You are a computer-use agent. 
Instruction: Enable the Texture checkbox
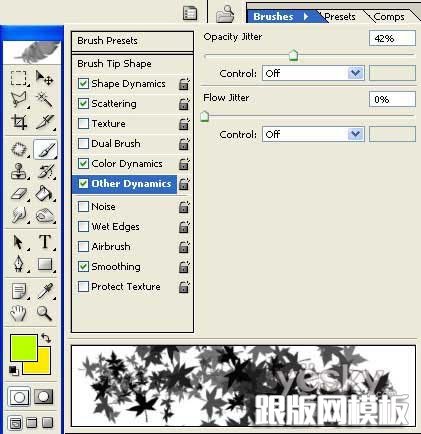[83, 124]
